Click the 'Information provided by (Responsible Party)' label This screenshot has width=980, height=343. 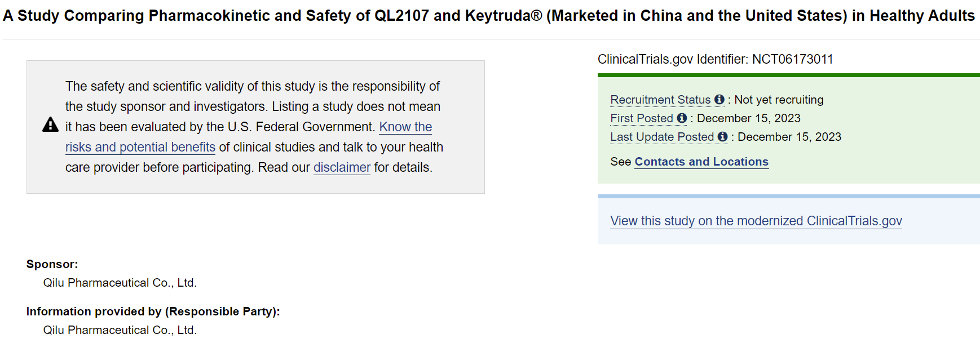tap(153, 311)
